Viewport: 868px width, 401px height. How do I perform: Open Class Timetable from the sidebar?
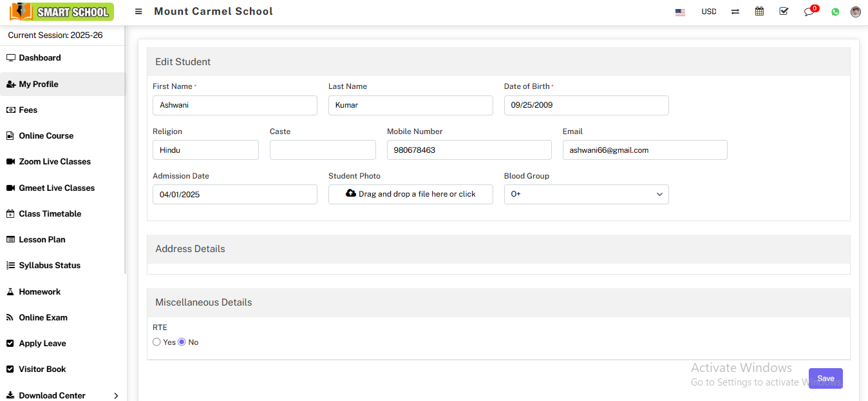pos(50,213)
